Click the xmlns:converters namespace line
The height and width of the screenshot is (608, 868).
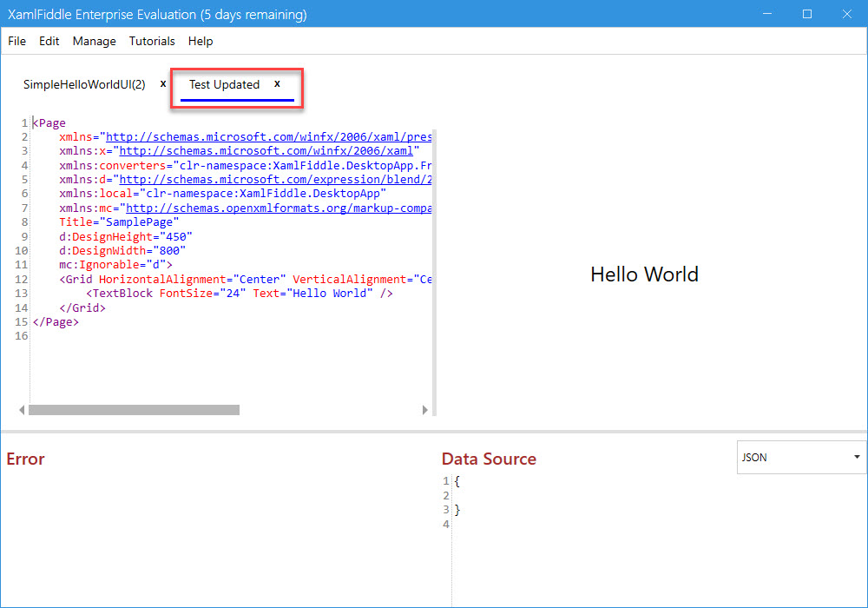tap(246, 165)
